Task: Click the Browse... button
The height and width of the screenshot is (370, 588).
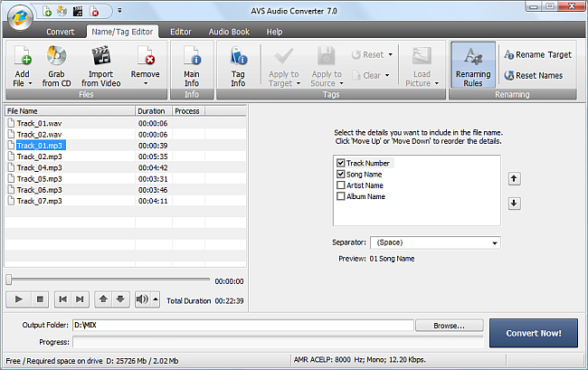Action: tap(449, 326)
